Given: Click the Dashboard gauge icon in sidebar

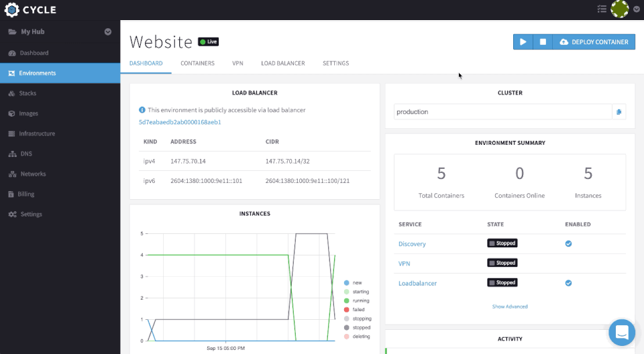Looking at the screenshot, I should 12,53.
